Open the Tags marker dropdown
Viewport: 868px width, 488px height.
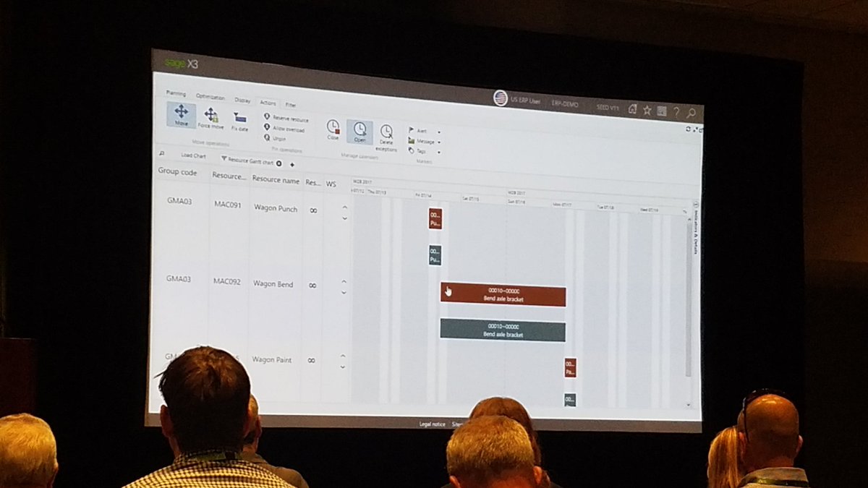pyautogui.click(x=439, y=152)
